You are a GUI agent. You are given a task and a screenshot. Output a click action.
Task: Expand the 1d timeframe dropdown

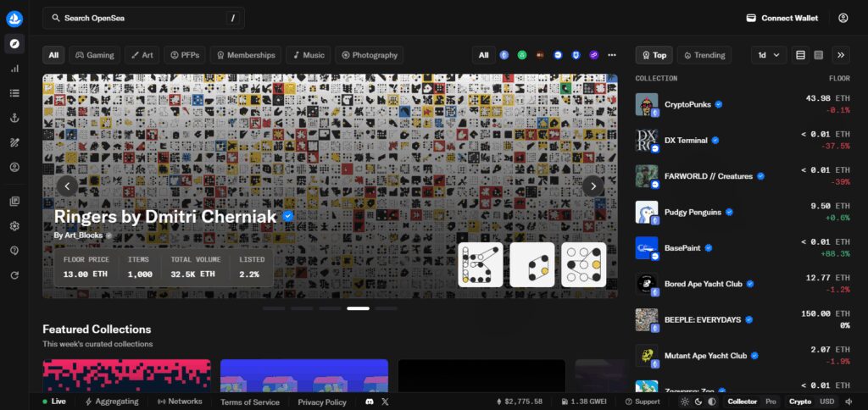pyautogui.click(x=769, y=55)
